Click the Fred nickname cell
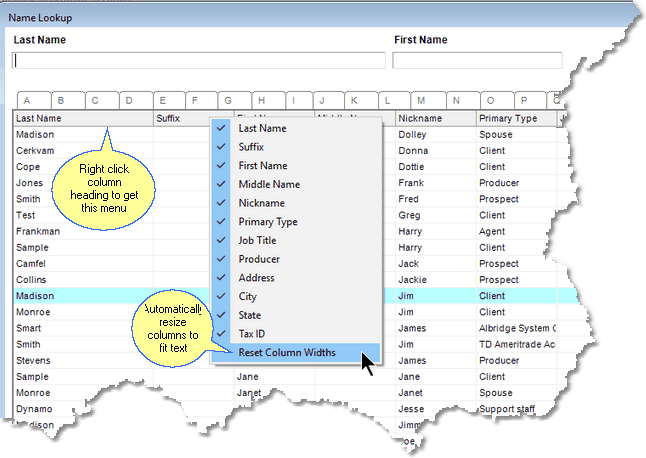The width and height of the screenshot is (646, 458). pos(435,199)
